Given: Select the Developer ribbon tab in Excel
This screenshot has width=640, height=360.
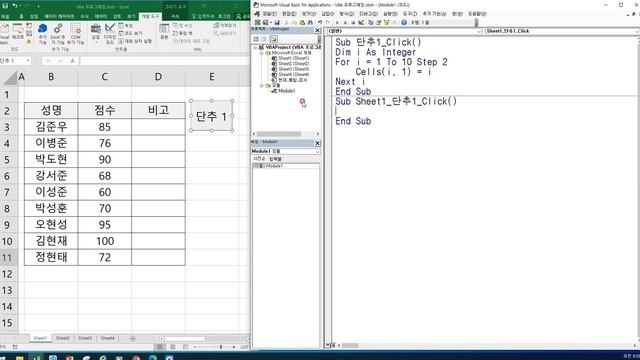Looking at the screenshot, I should (150, 16).
